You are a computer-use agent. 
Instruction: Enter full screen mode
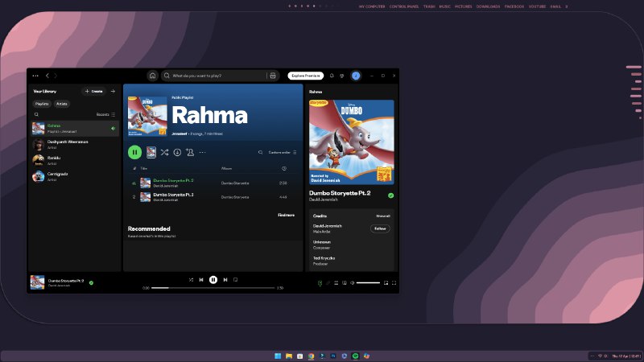pyautogui.click(x=394, y=283)
